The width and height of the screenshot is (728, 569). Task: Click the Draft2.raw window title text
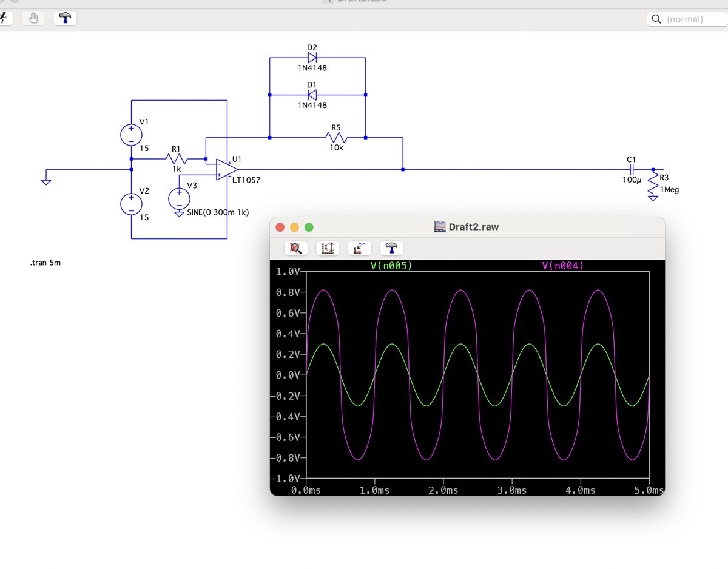point(474,227)
